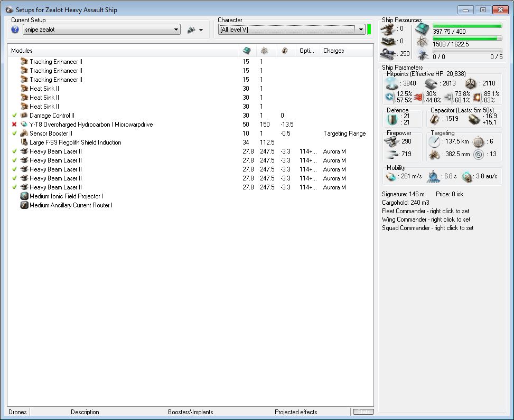Image resolution: width=514 pixels, height=420 pixels.
Task: Click the Targeting Range charge cell
Action: click(344, 133)
